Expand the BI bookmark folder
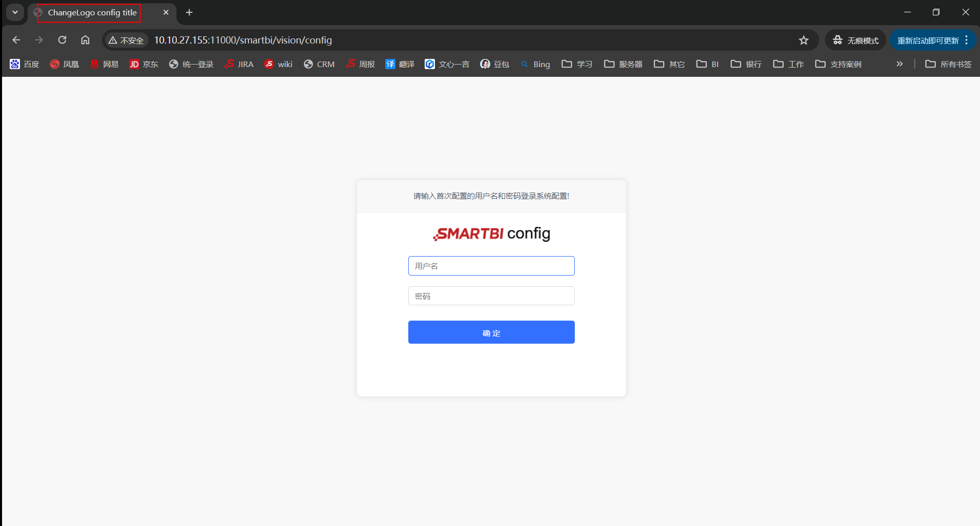 [707, 64]
